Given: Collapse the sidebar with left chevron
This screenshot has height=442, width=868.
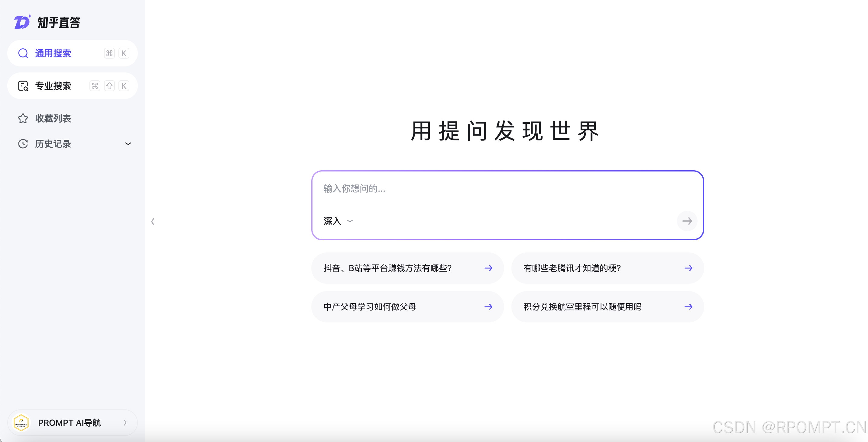Looking at the screenshot, I should tap(153, 221).
